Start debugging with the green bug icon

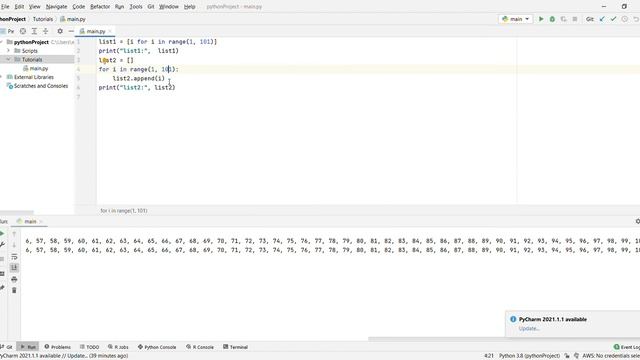tap(552, 19)
